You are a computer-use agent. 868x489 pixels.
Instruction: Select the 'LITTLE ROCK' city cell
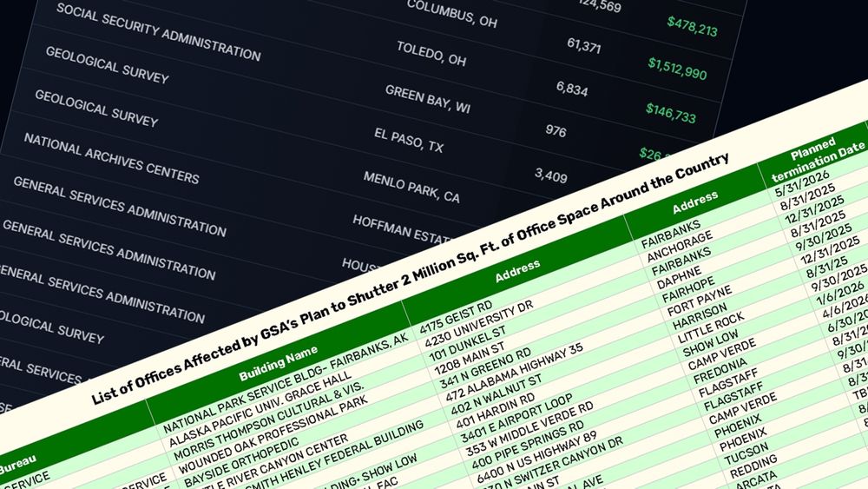711,327
